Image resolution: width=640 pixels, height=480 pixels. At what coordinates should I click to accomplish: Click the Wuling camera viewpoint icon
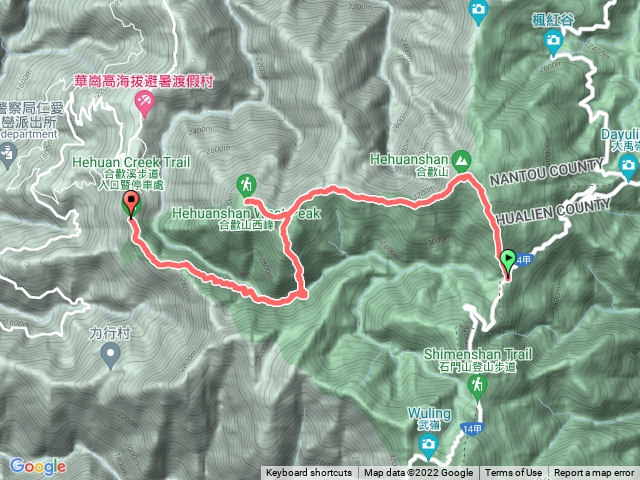pyautogui.click(x=428, y=445)
